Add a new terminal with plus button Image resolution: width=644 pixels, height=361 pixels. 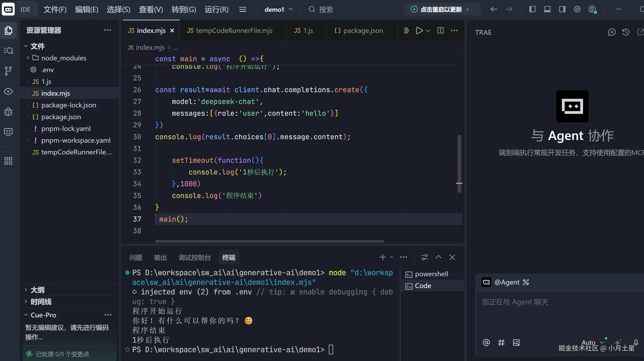(x=383, y=257)
